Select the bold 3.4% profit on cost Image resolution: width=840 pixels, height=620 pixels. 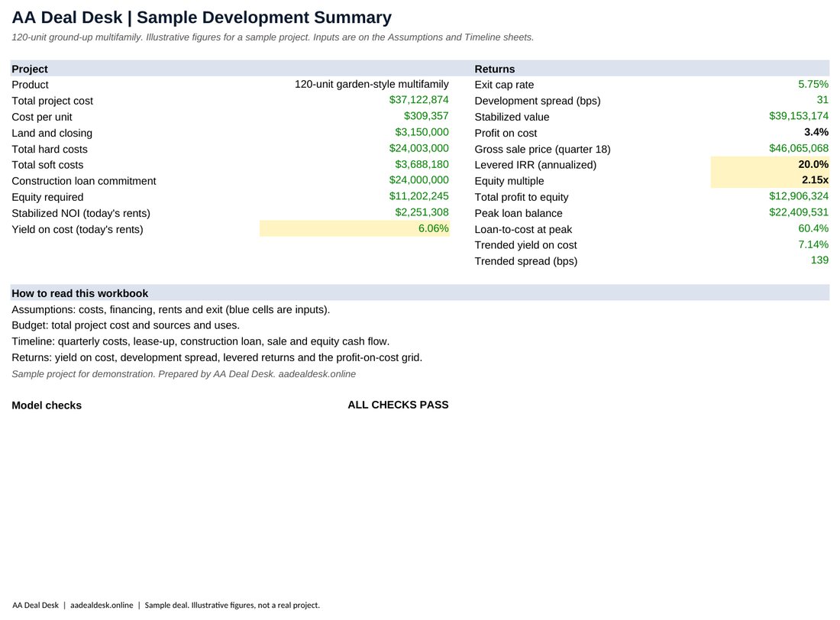tap(816, 132)
